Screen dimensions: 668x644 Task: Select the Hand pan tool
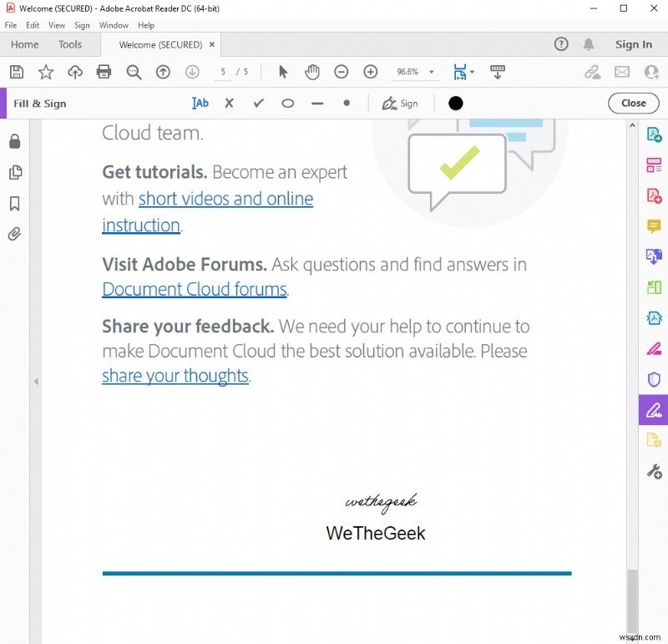pos(311,72)
